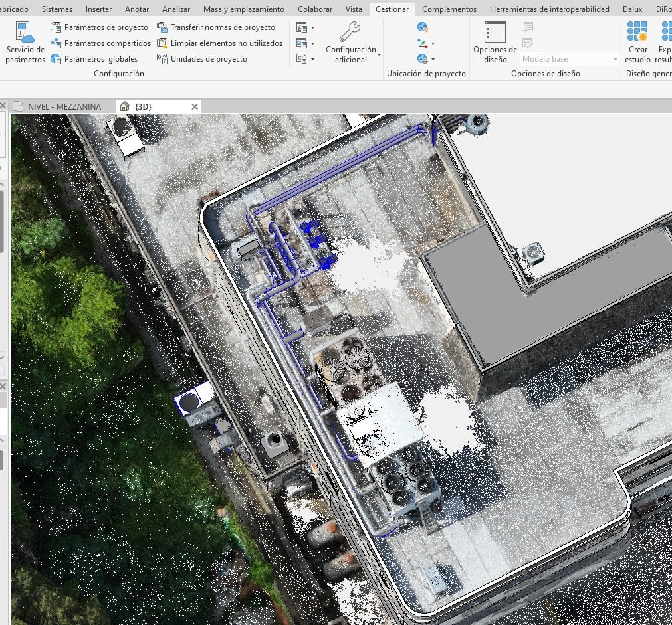
Task: Switch to NIVEL - MEZZANINA view tab
Action: coord(64,106)
